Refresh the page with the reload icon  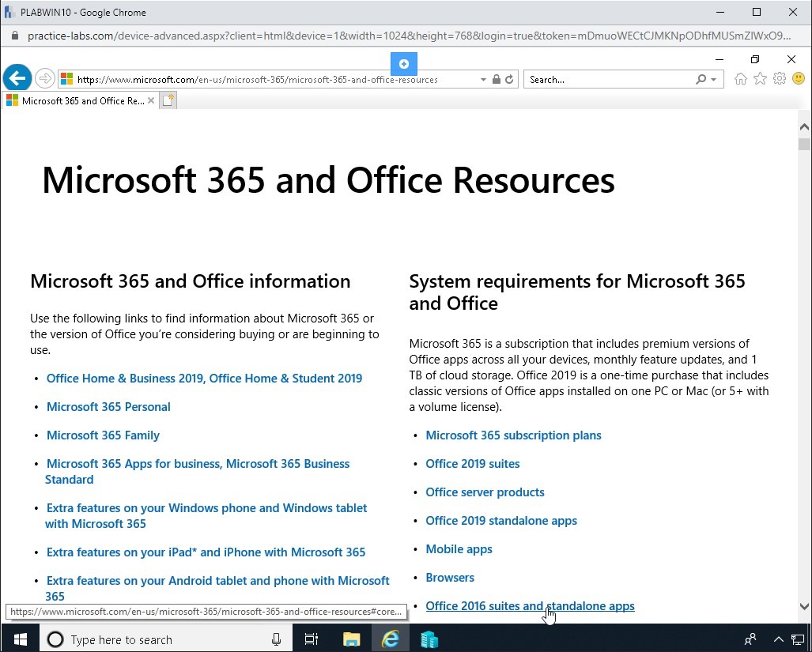pos(509,79)
